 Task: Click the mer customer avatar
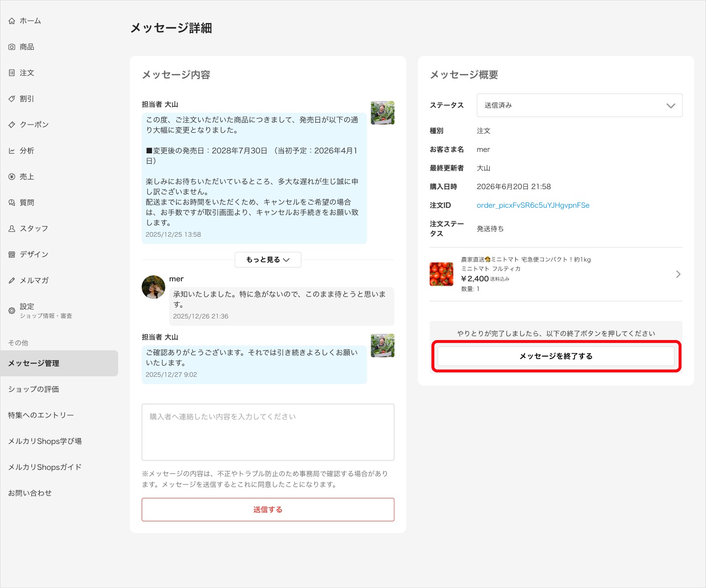click(x=153, y=287)
